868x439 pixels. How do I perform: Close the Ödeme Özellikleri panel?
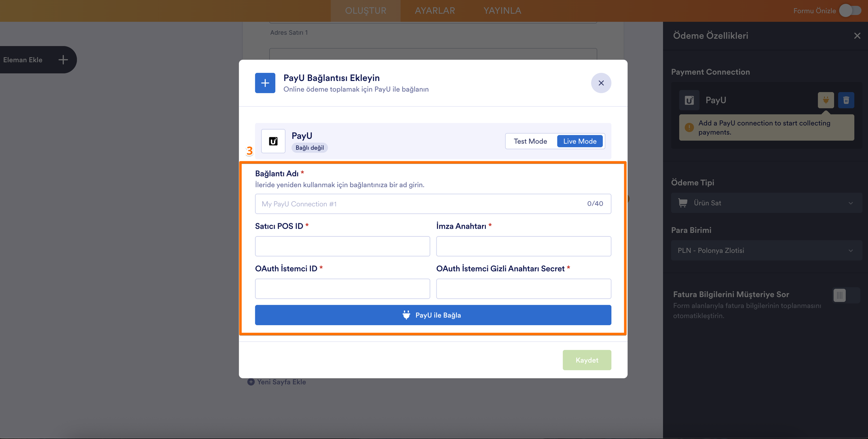click(857, 36)
